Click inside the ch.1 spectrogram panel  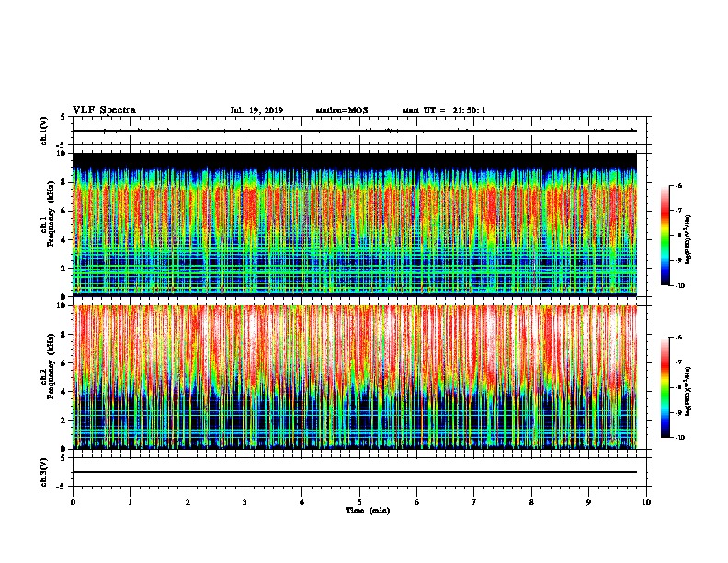(355, 224)
